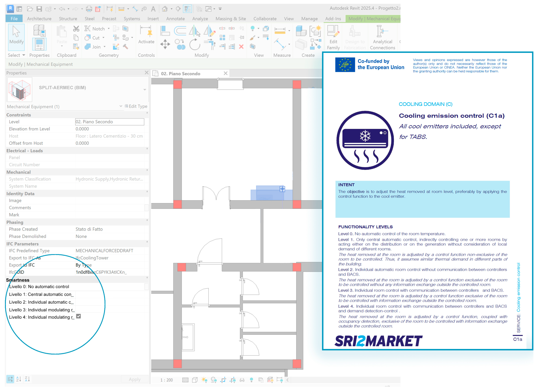Click the Save icon in quick access toolbar
This screenshot has width=538, height=392.
39,9
